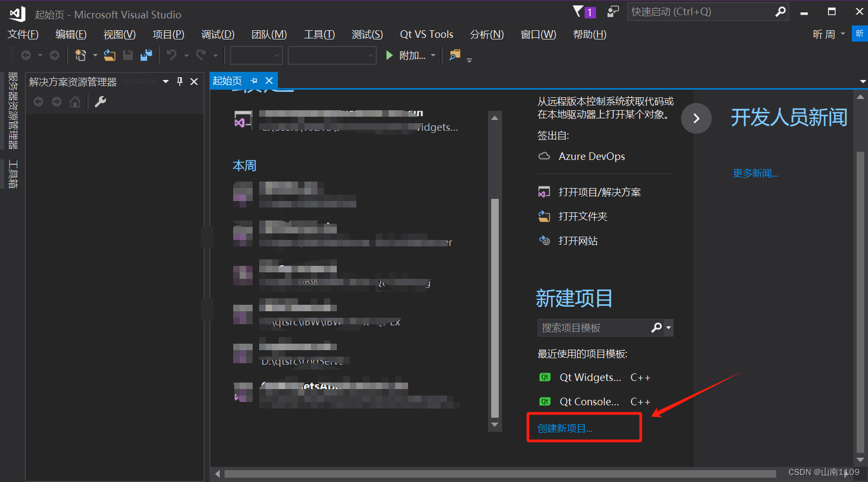Open the 调试(D) menu
The image size is (868, 482).
[218, 34]
